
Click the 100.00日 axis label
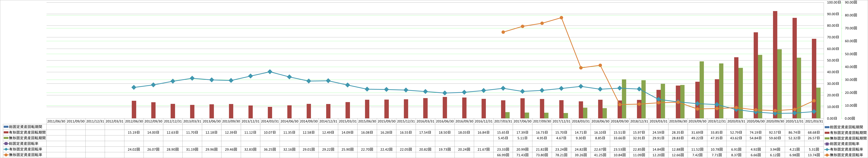(834, 2)
